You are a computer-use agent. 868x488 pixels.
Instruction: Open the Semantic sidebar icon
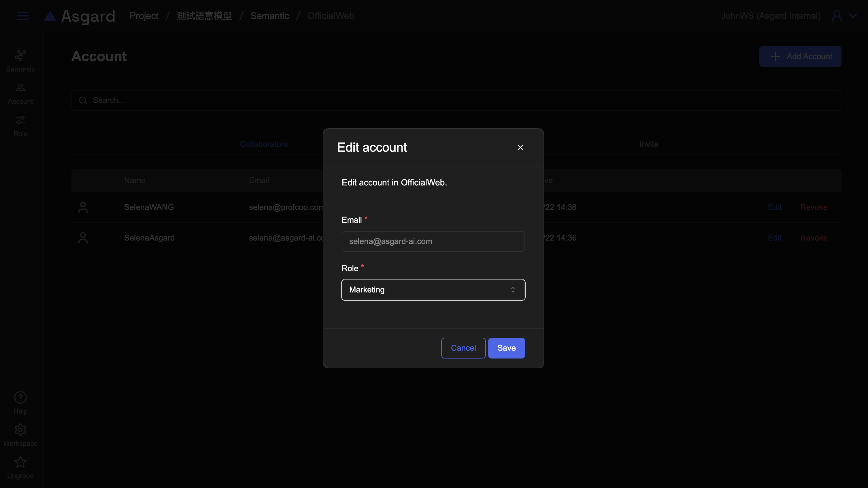[x=20, y=55]
